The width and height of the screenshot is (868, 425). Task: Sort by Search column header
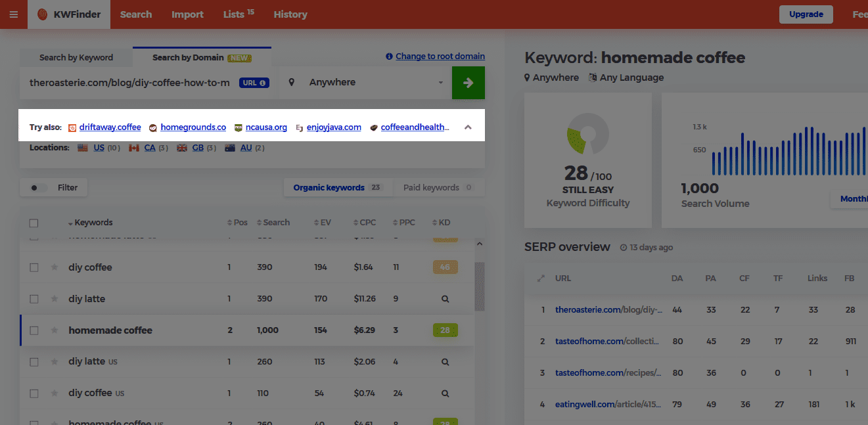pyautogui.click(x=273, y=223)
